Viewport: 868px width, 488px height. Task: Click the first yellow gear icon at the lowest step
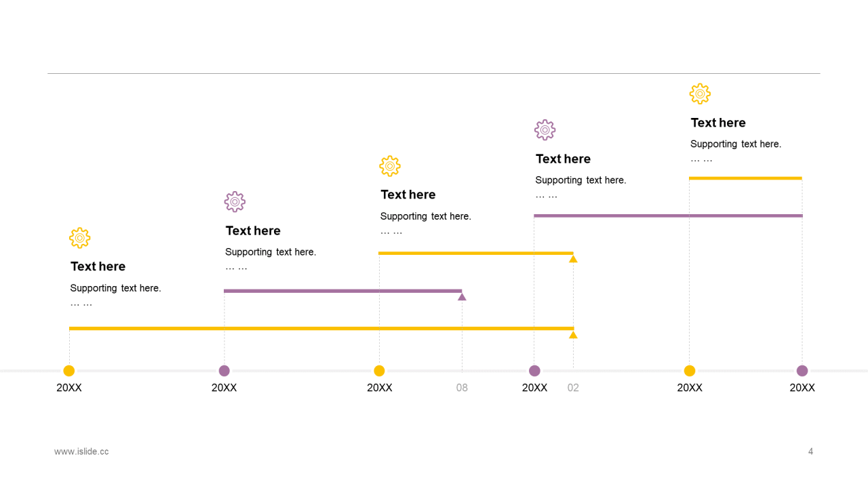79,238
